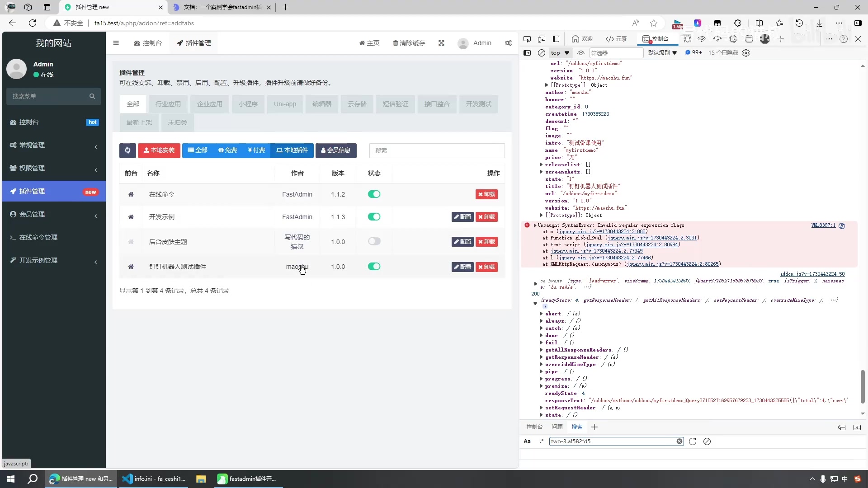Open the top frame context dropdown in console
Screen dimensions: 868x488
[x=559, y=53]
